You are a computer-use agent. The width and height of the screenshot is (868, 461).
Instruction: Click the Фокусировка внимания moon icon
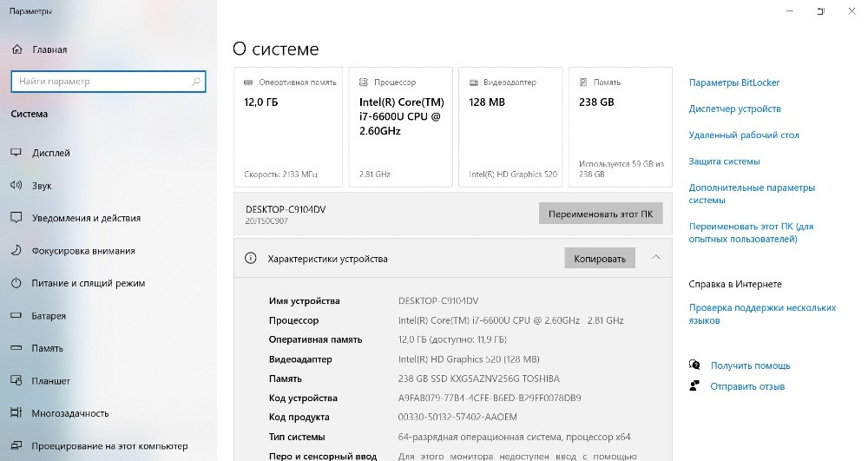click(16, 250)
